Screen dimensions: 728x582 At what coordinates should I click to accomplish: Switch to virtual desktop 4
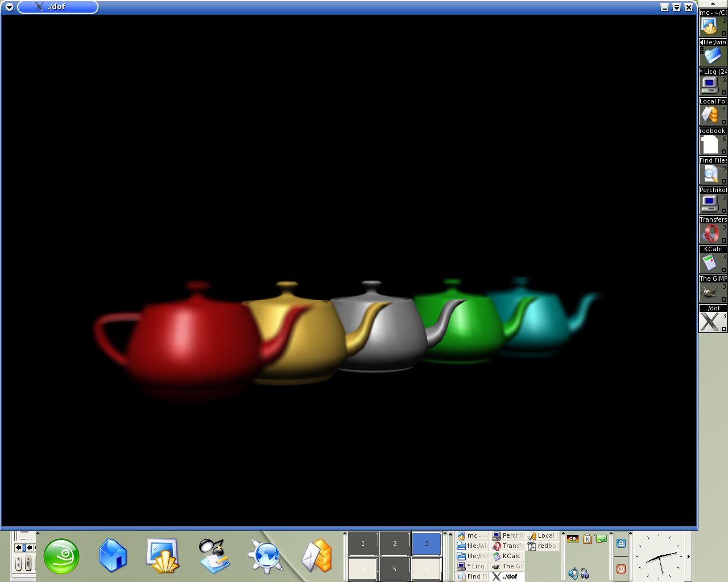tap(363, 569)
